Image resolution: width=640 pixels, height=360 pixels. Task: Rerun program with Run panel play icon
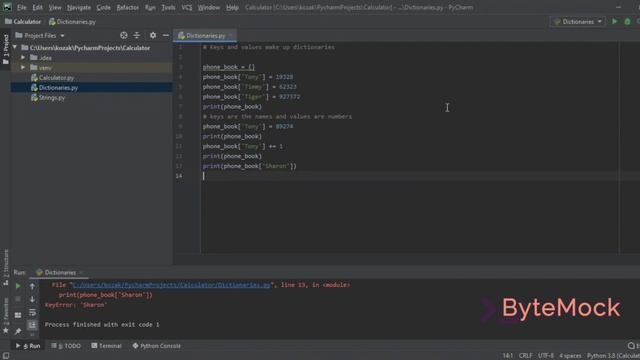(18, 286)
